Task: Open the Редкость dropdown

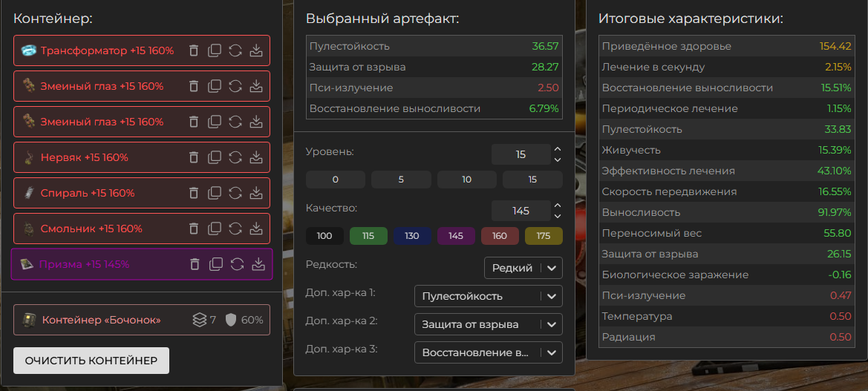Action: (x=523, y=268)
